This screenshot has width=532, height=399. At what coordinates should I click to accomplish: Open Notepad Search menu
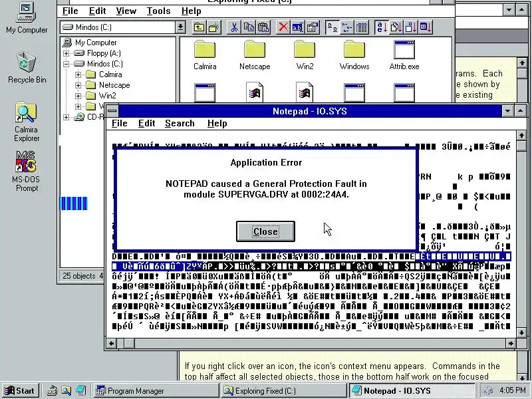coord(180,123)
